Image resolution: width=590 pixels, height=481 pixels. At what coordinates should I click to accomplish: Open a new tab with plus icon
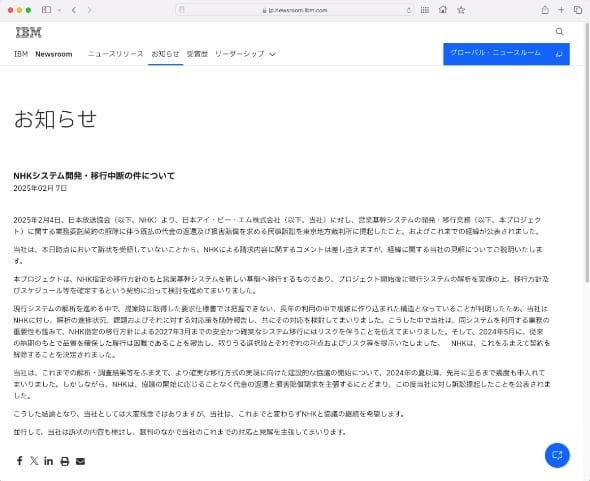(x=561, y=10)
